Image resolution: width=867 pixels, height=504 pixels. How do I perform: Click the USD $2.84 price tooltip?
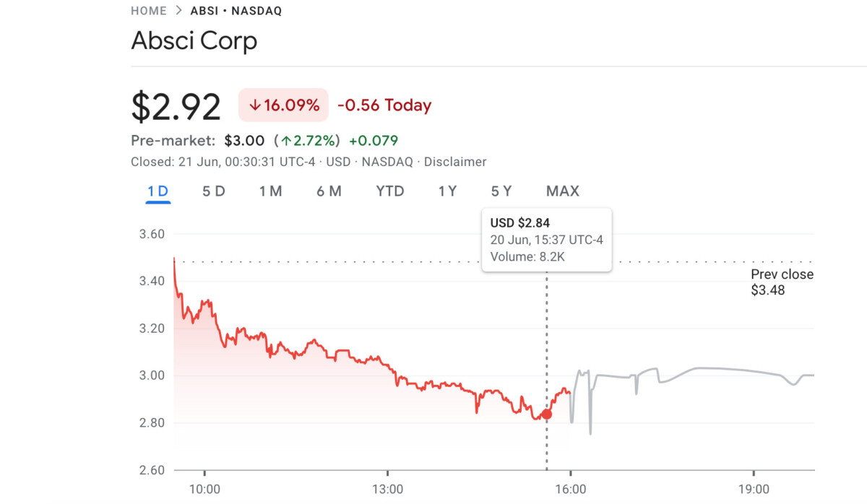coord(547,240)
